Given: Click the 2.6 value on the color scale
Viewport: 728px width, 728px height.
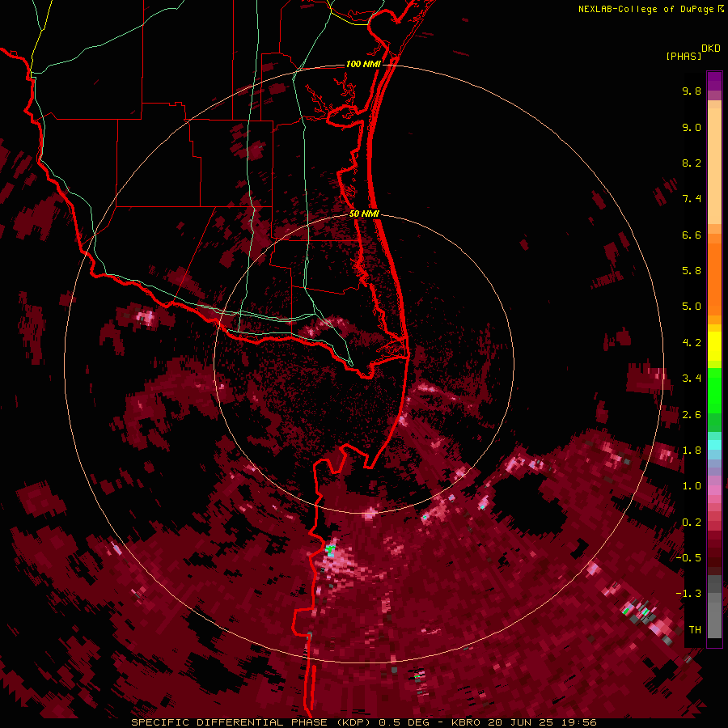Looking at the screenshot, I should pos(692,415).
